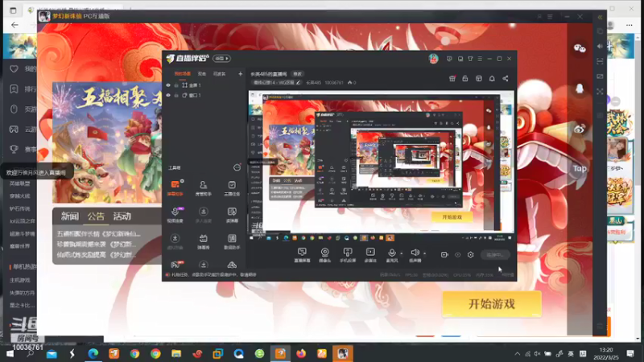Open the first announcement link 五福相聚
Viewport: 644px width, 362px height.
(x=98, y=234)
